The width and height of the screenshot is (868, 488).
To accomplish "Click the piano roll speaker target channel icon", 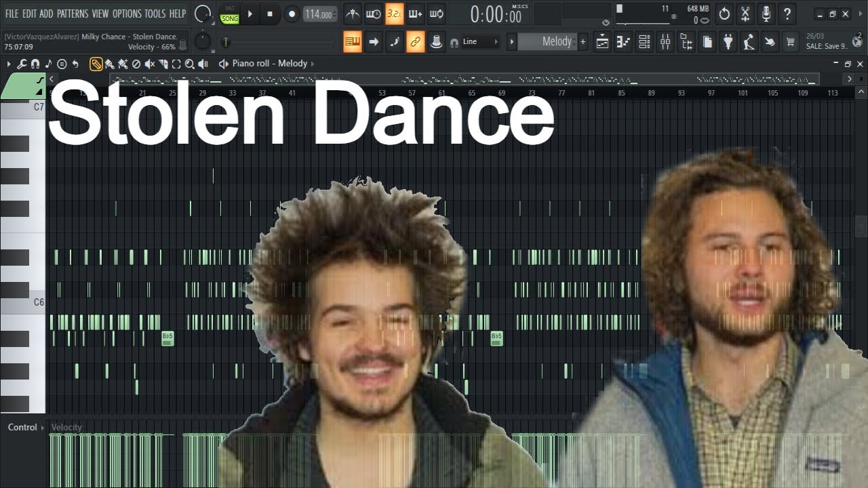I will click(223, 64).
